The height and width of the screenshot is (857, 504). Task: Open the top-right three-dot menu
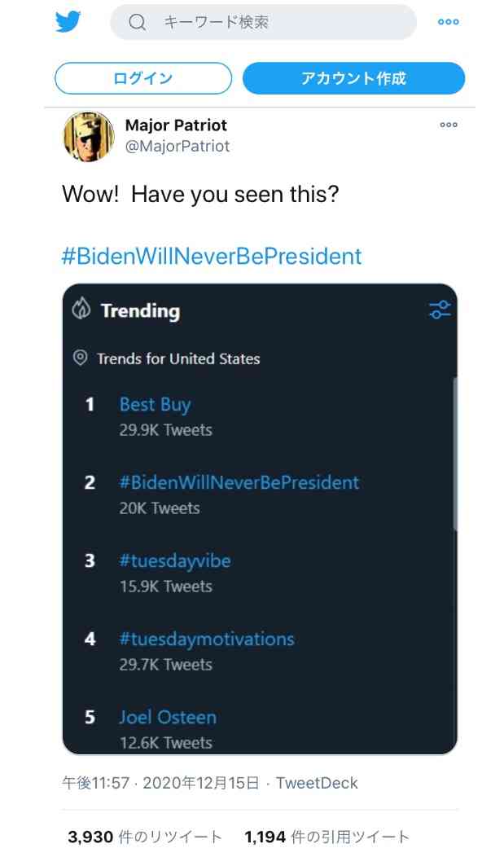(449, 22)
